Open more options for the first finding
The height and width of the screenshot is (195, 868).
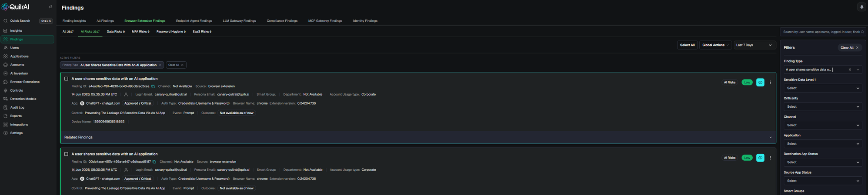(770, 83)
